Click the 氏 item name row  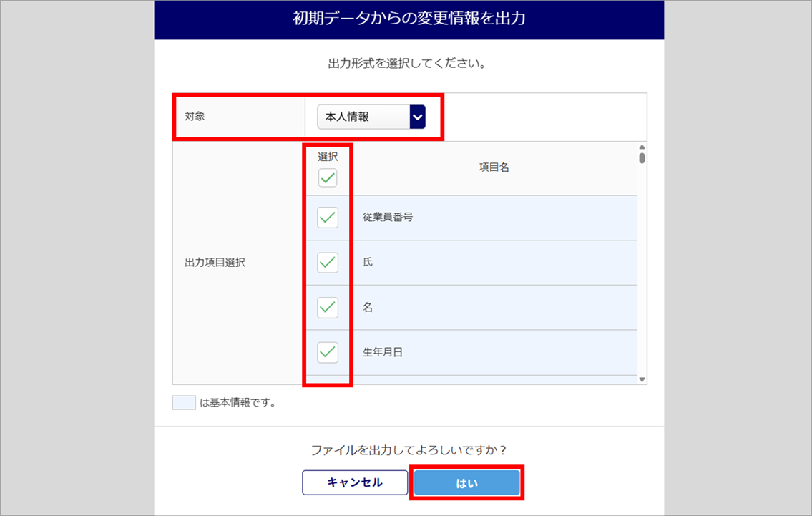(494, 263)
